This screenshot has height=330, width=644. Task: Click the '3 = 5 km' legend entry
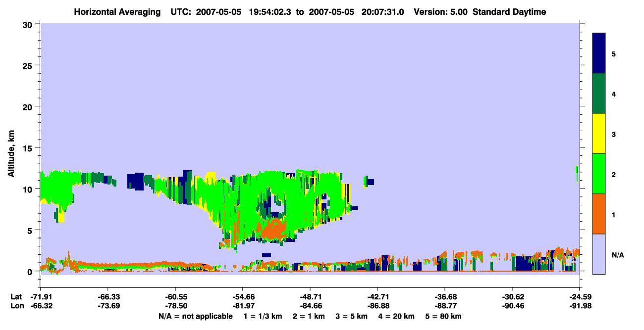352,316
